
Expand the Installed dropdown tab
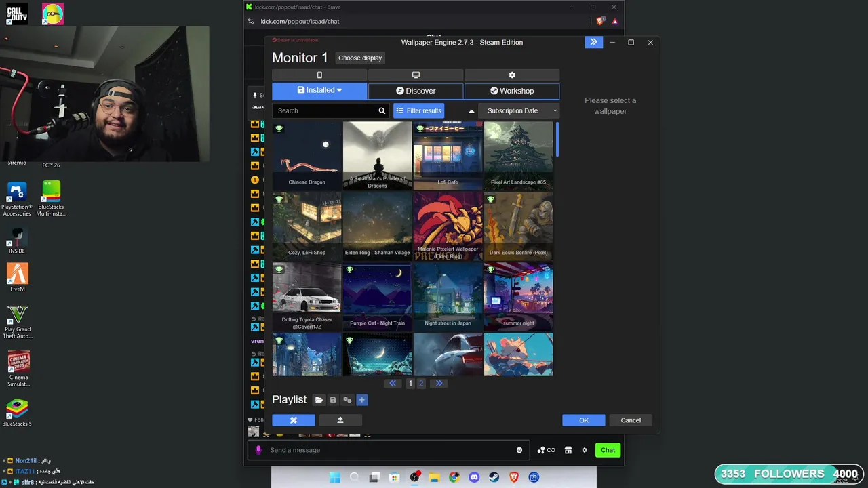[319, 91]
